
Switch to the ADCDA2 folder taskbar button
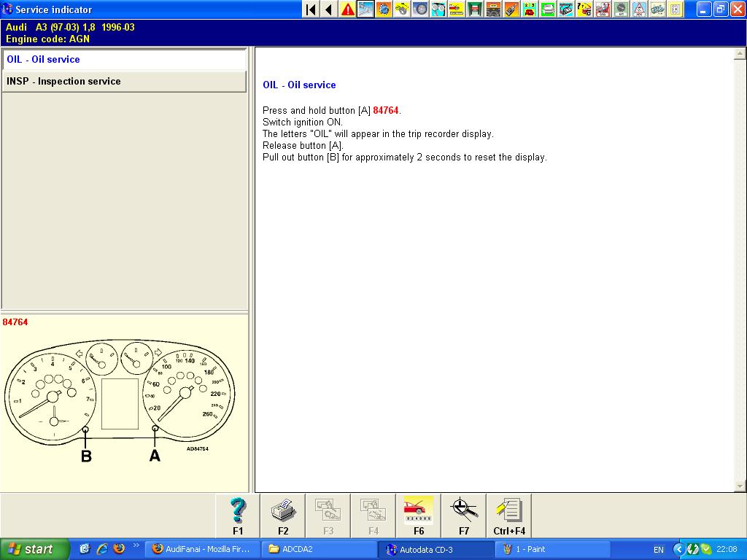[320, 550]
